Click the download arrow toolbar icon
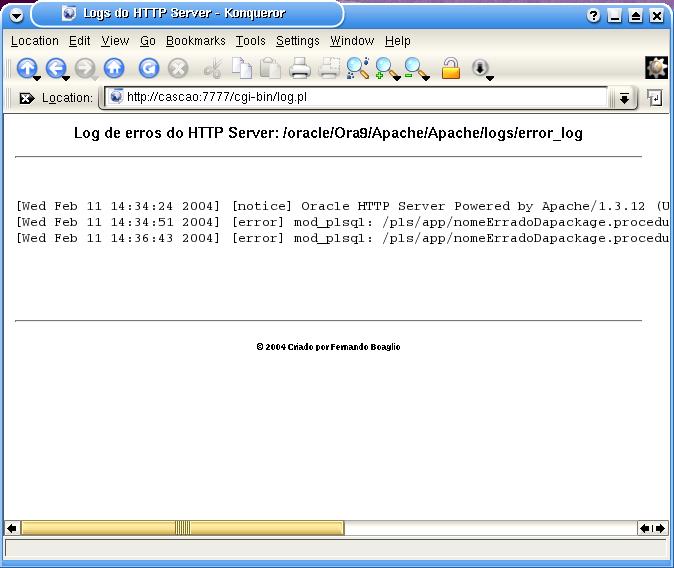 [480, 68]
